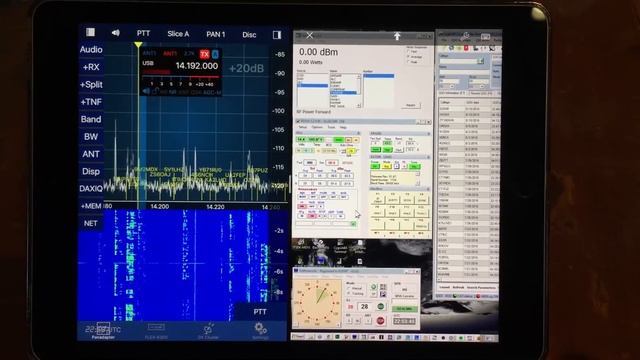Viewport: 640px width, 360px height.
Task: Click the Lookup tab in logbook window
Action: point(444,288)
